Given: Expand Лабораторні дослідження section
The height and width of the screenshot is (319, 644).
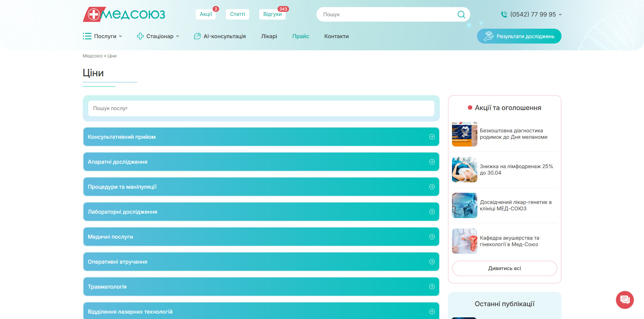Looking at the screenshot, I should (x=261, y=212).
